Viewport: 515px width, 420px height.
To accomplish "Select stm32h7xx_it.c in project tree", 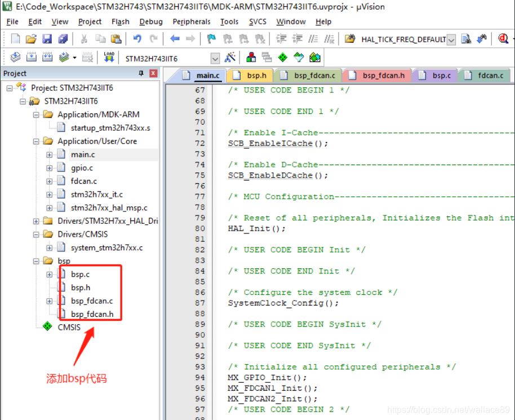I will pos(97,194).
